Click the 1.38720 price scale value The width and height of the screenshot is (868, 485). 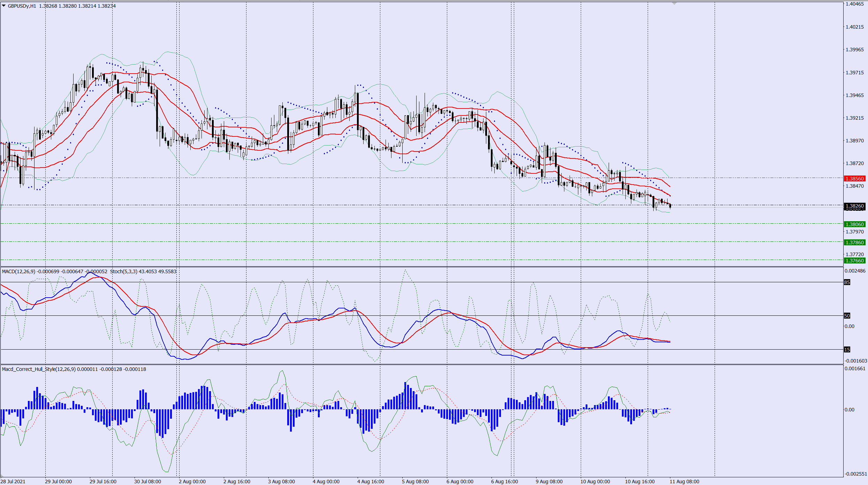[x=855, y=163]
